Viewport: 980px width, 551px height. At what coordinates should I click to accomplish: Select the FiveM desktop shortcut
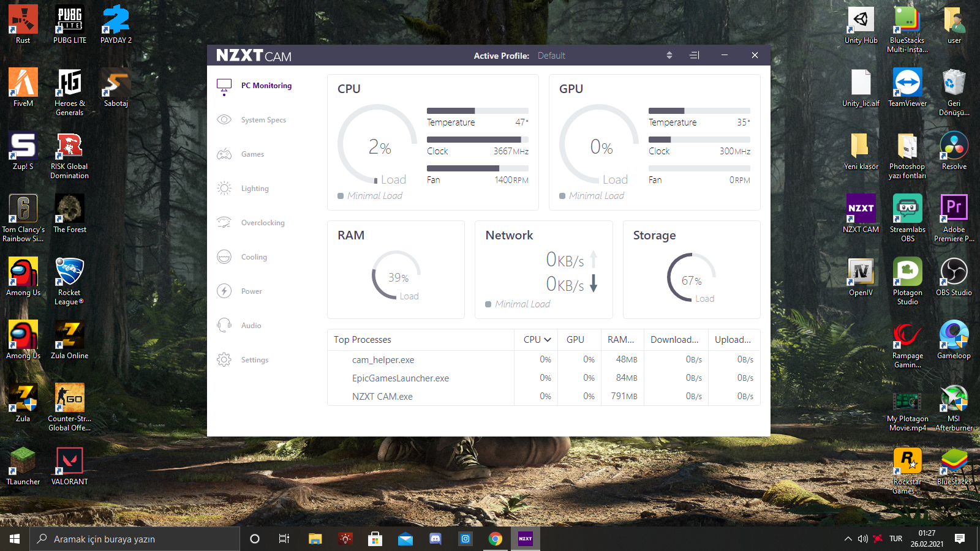(x=23, y=88)
